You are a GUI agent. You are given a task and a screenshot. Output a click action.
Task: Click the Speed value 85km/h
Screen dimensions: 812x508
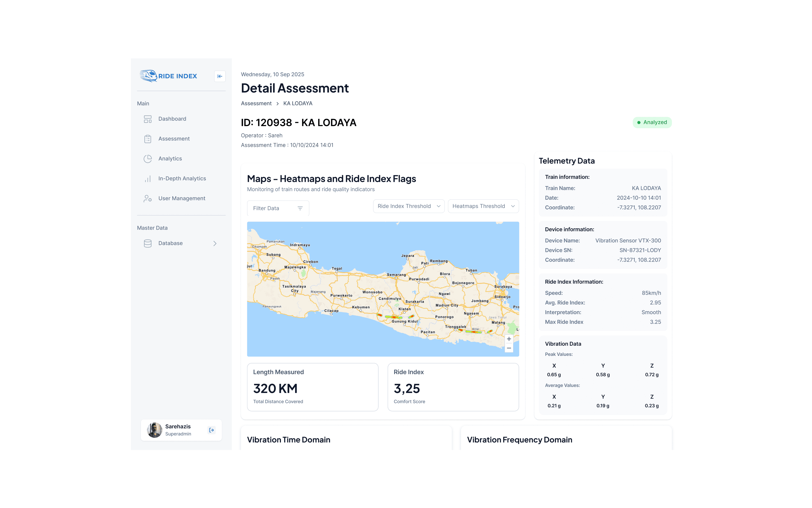651,293
